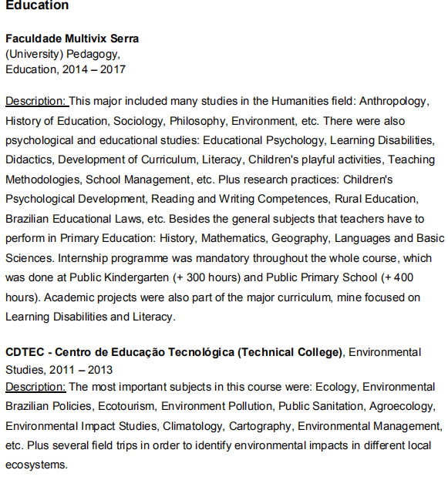Click the CDTEC Centro de Educação Tecnológica heading
This screenshot has height=480, width=448.
point(173,352)
